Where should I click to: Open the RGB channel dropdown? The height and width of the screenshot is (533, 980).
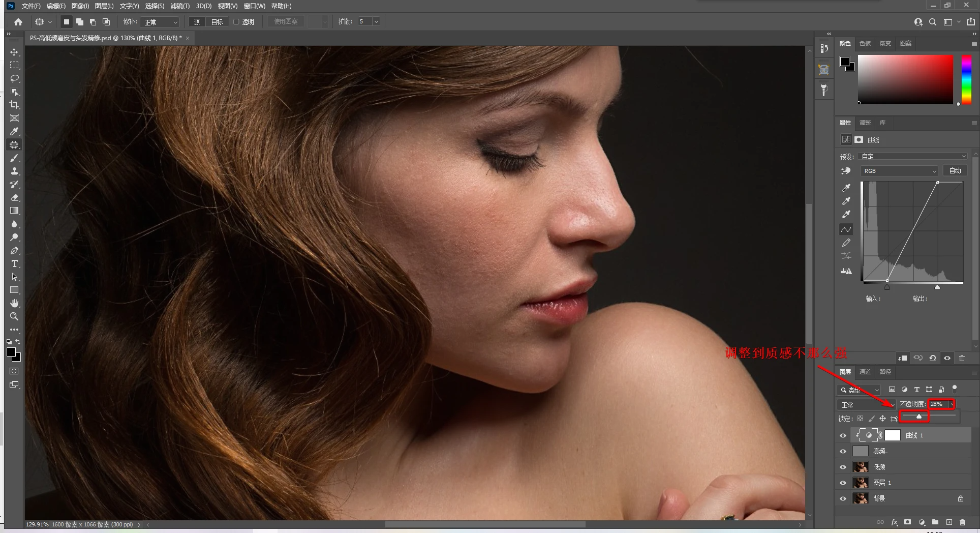pos(899,171)
